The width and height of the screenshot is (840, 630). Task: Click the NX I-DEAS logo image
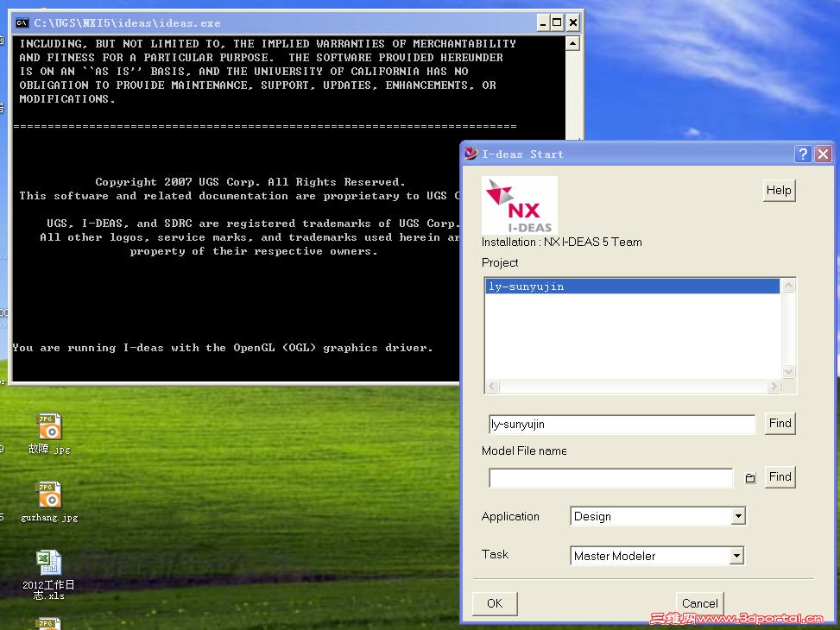pyautogui.click(x=519, y=205)
